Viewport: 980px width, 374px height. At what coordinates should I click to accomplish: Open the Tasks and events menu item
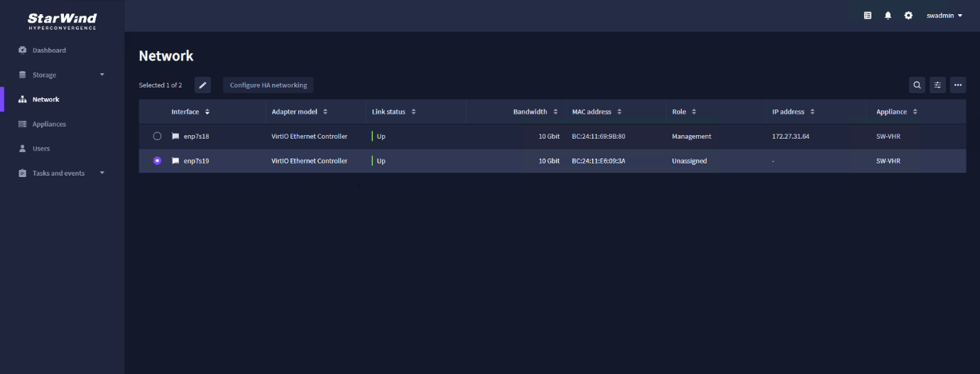pos(58,173)
